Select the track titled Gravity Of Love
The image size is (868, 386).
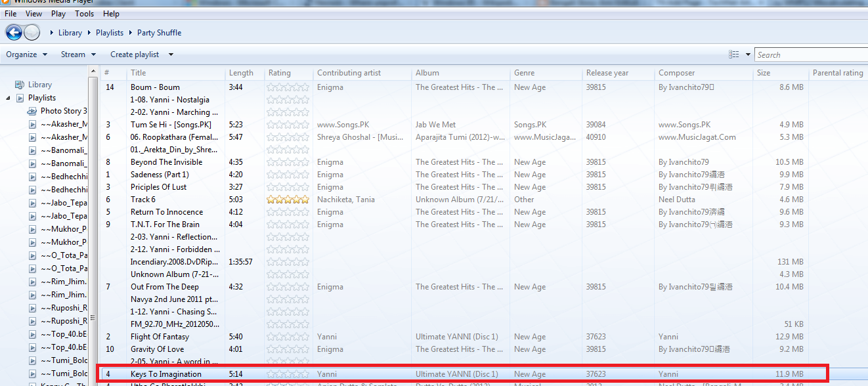(x=157, y=349)
